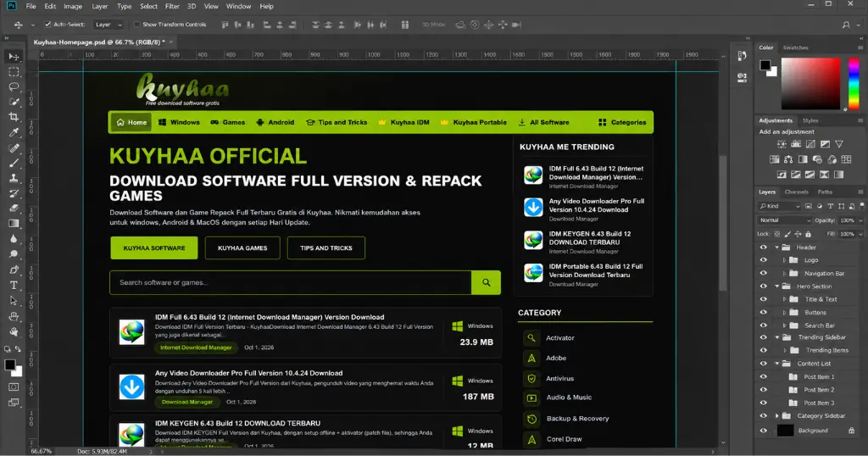Add a Hue/Saturation adjustment
The width and height of the screenshot is (868, 456).
pos(775,159)
